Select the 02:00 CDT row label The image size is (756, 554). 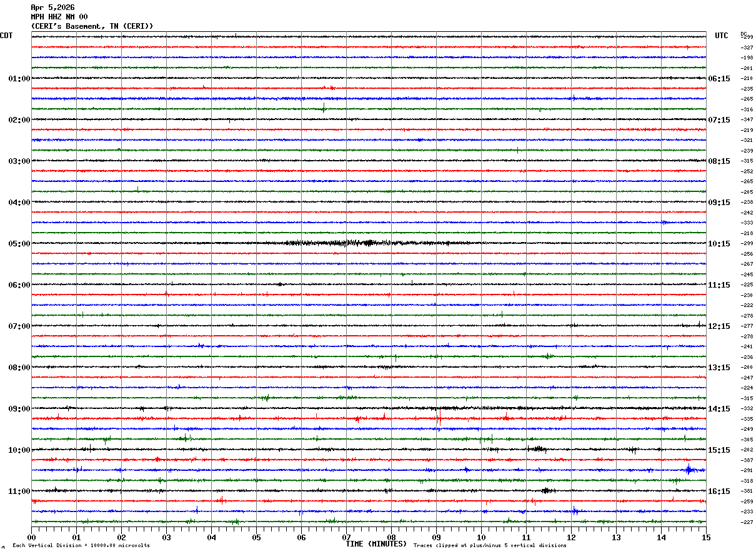tap(19, 120)
